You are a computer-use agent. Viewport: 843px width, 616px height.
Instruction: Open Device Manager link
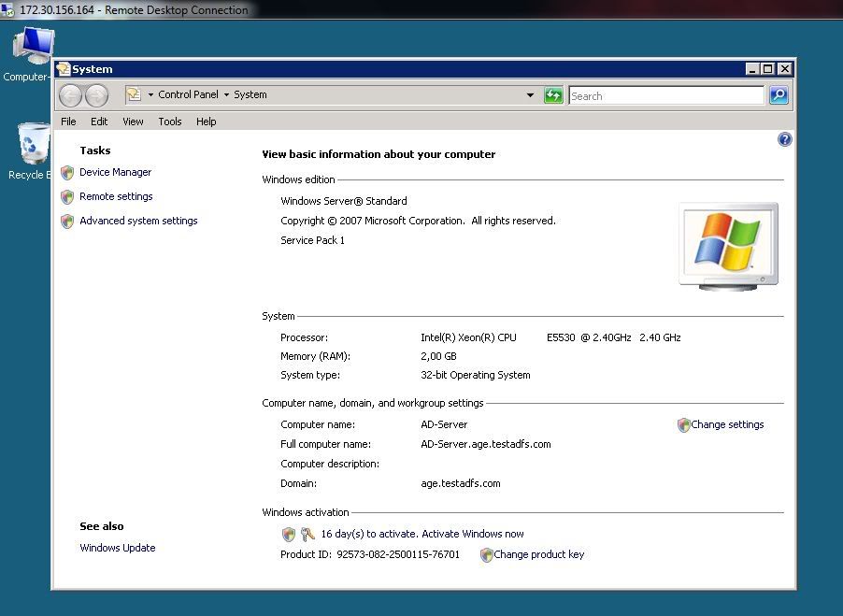pos(116,172)
